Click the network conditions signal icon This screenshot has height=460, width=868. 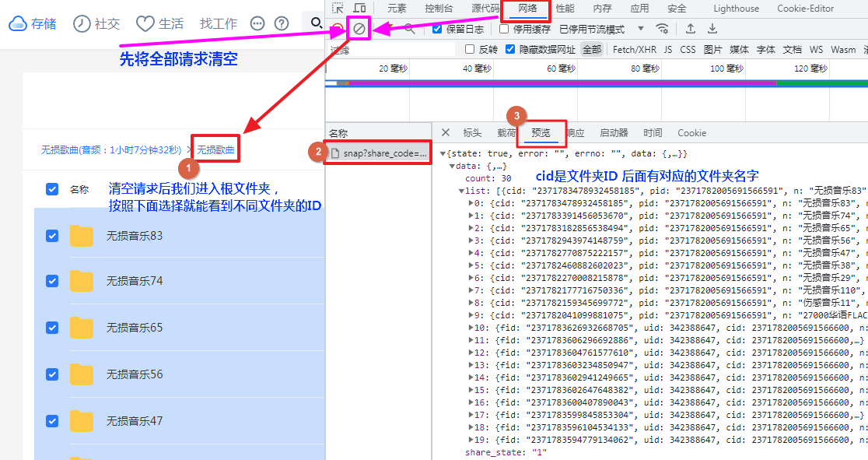663,28
